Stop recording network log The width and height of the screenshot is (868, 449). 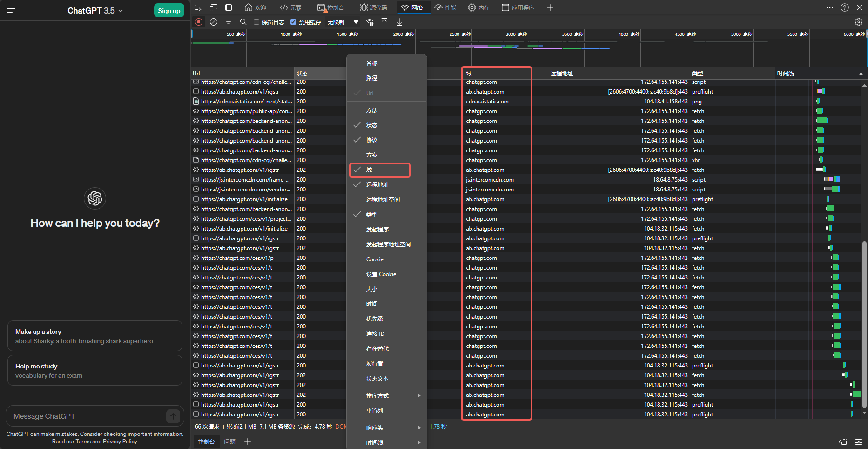coord(199,22)
